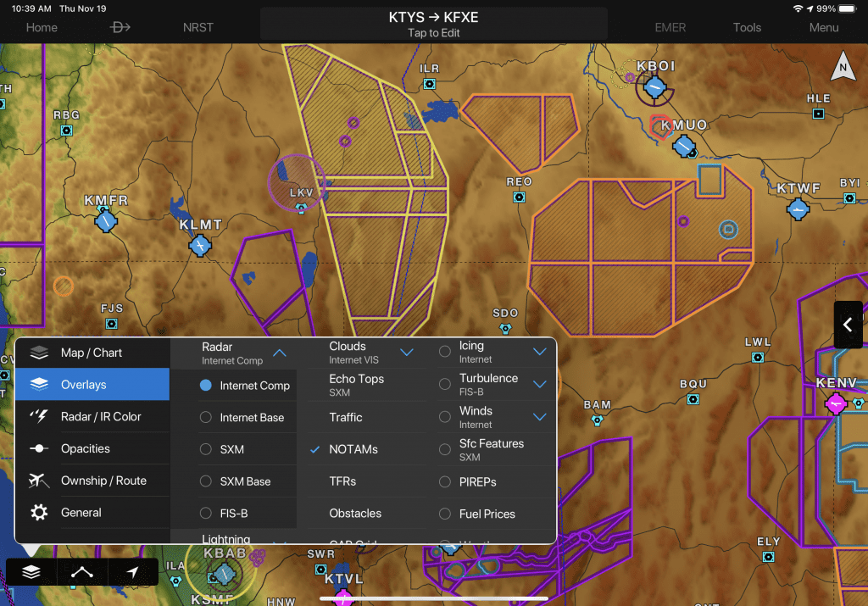Image resolution: width=868 pixels, height=606 pixels.
Task: Tap the KBOI airport symbol
Action: pos(654,87)
